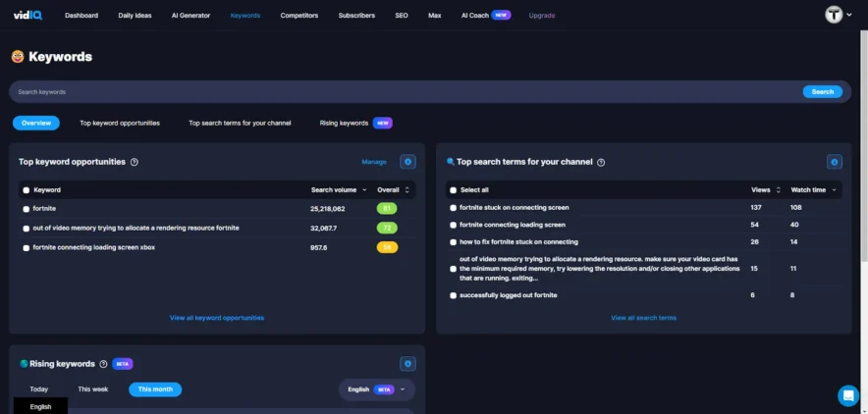Sort by Search volume column
The image size is (868, 414).
tap(339, 189)
